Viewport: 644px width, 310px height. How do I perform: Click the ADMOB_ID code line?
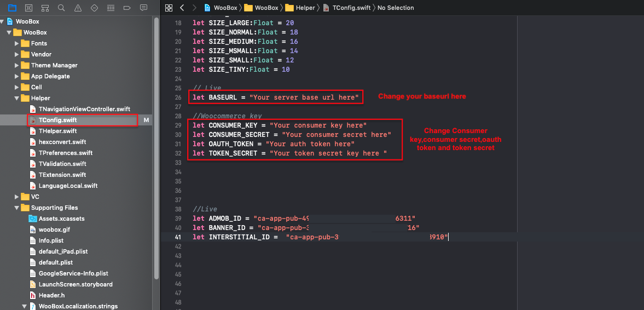[x=305, y=219]
